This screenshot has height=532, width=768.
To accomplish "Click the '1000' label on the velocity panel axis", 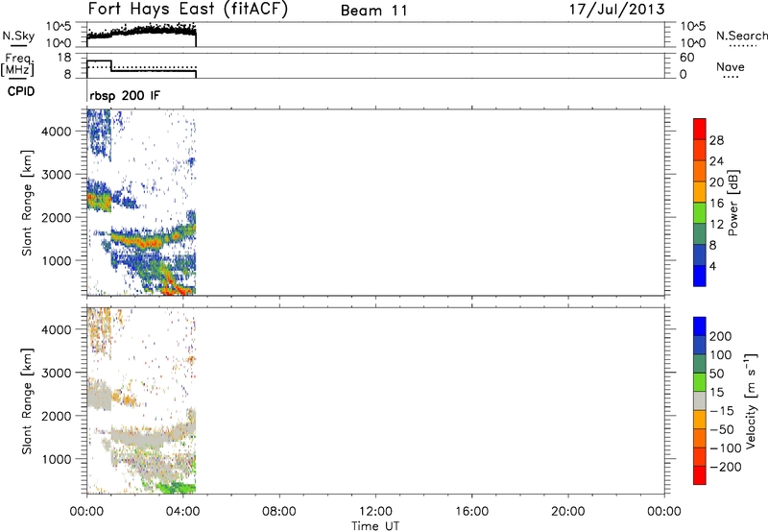I will [56, 459].
